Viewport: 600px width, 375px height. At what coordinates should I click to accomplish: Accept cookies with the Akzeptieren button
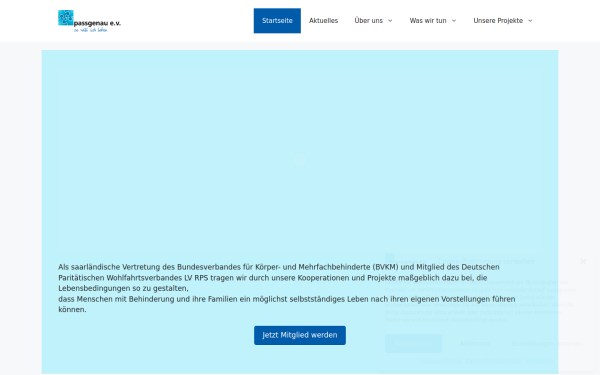413,343
